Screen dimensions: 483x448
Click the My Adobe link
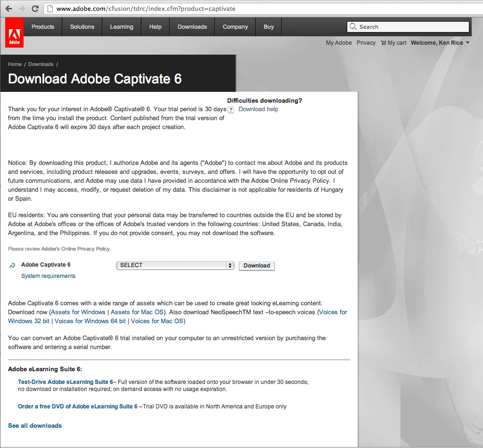coord(339,43)
